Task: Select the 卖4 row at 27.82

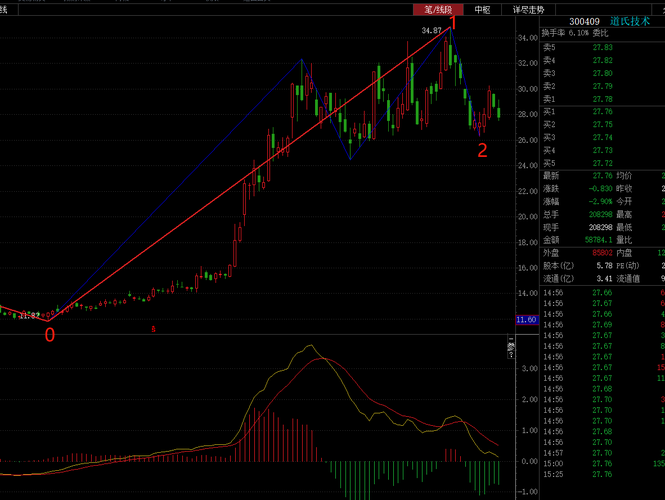Action: (x=602, y=60)
